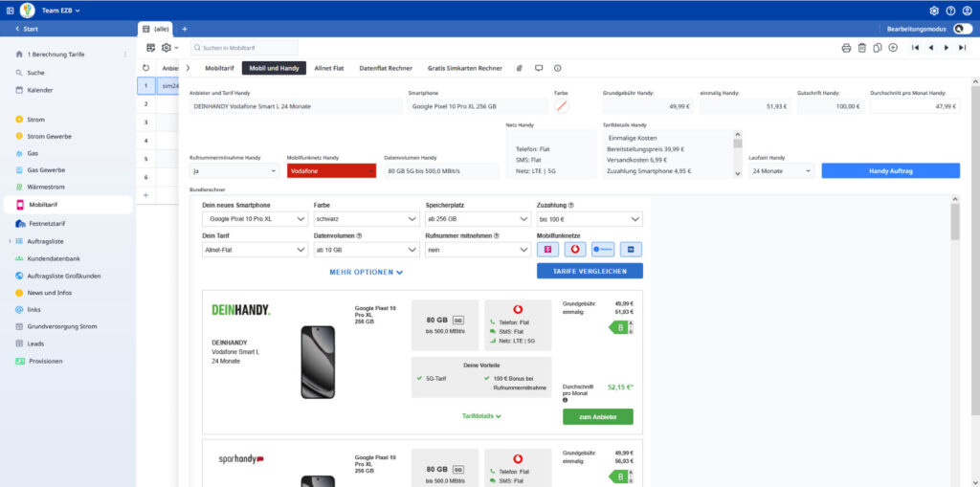Image resolution: width=980 pixels, height=487 pixels.
Task: Jump to last record
Action: [x=962, y=48]
